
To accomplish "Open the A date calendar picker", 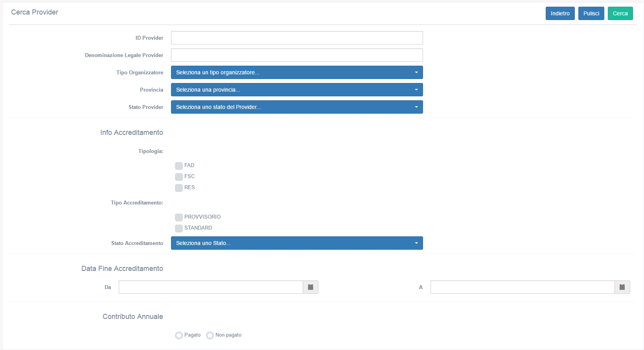I will (x=622, y=287).
